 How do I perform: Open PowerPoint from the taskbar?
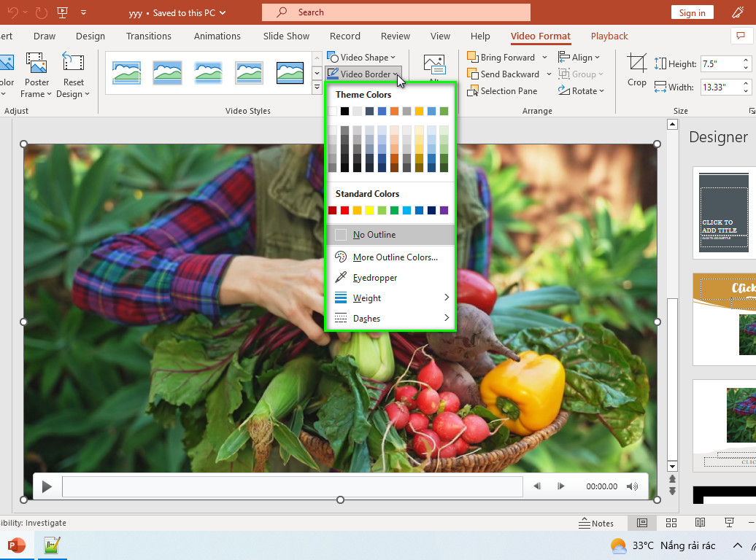click(16, 545)
